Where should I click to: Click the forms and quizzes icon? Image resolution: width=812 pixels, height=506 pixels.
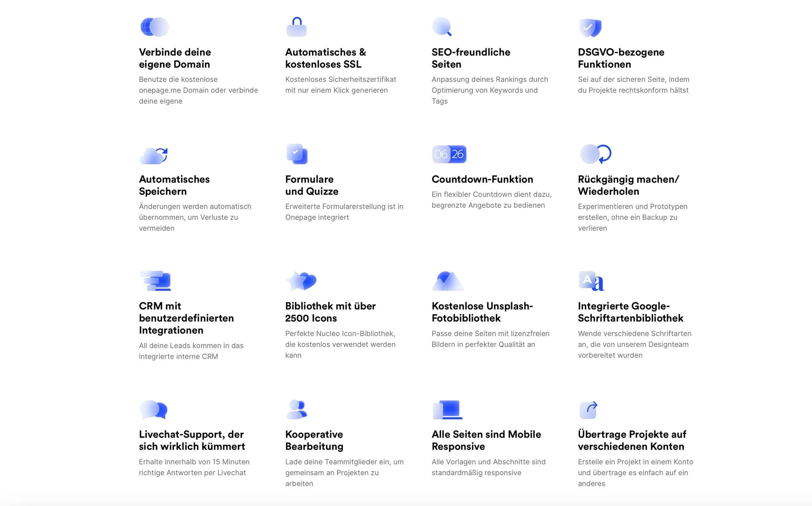297,154
